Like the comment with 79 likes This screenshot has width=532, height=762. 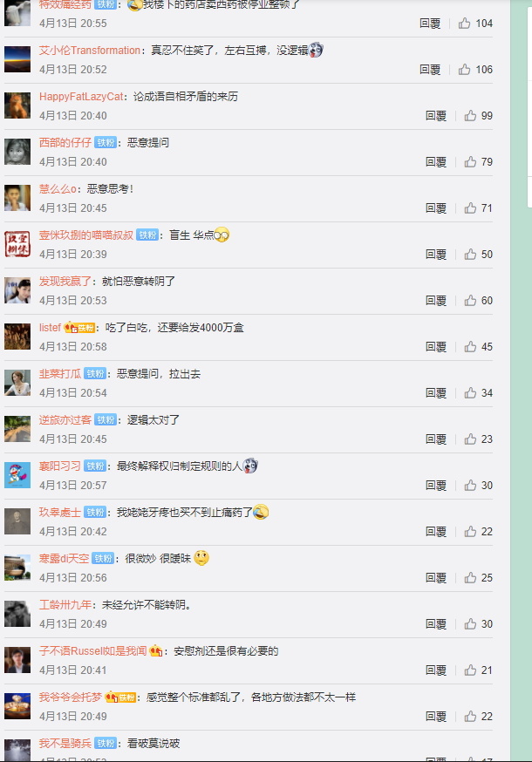pos(470,162)
